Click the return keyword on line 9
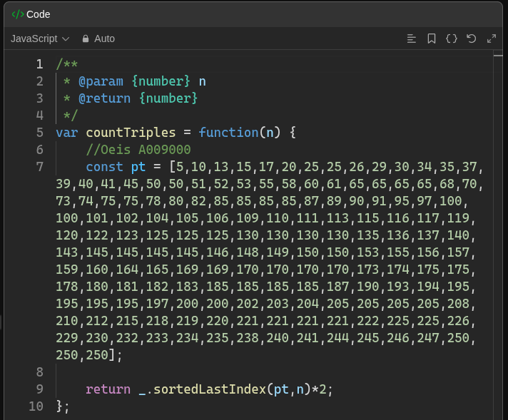 pyautogui.click(x=108, y=389)
